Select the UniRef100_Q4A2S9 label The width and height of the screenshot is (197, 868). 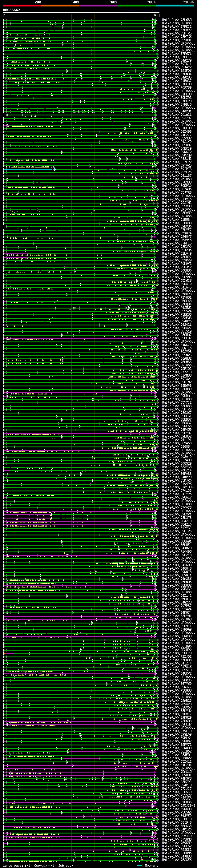[x=176, y=60]
